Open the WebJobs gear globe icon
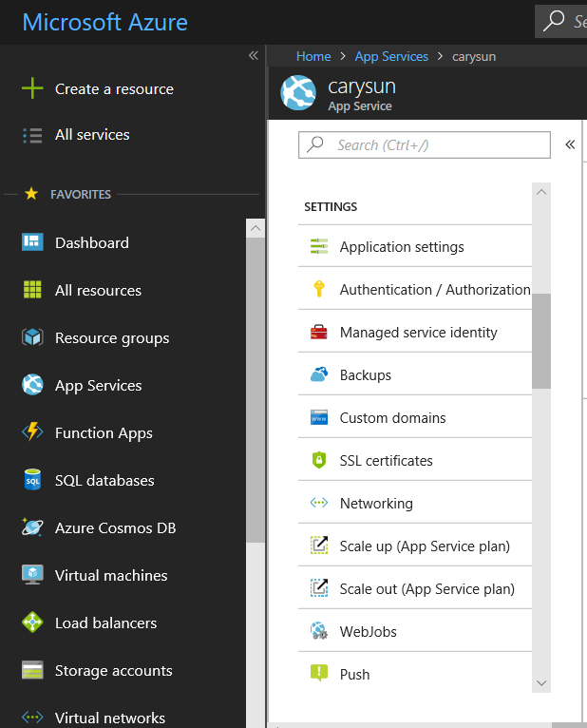This screenshot has height=728, width=587. tap(319, 631)
